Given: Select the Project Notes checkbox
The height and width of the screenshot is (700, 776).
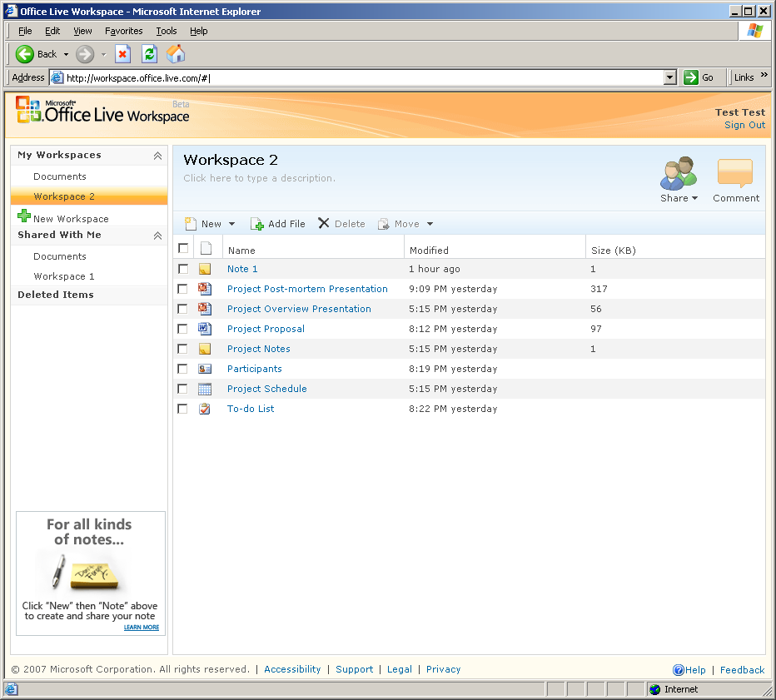Looking at the screenshot, I should 182,349.
